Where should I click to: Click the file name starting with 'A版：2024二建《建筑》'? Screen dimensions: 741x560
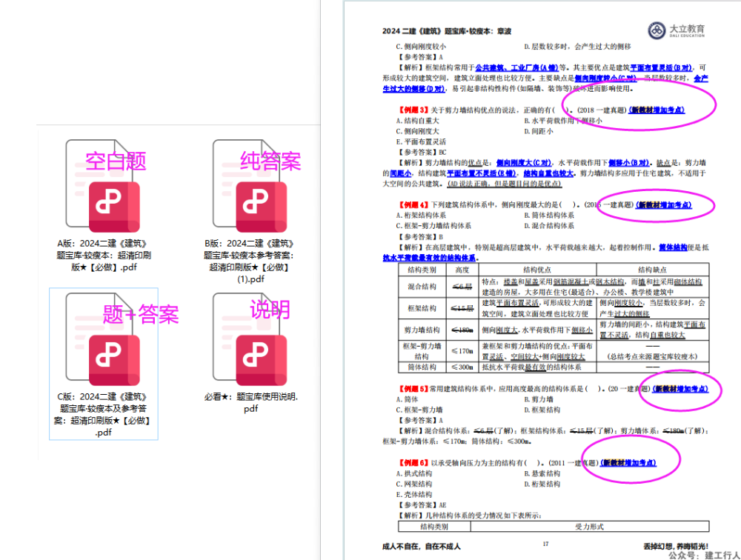(x=104, y=256)
